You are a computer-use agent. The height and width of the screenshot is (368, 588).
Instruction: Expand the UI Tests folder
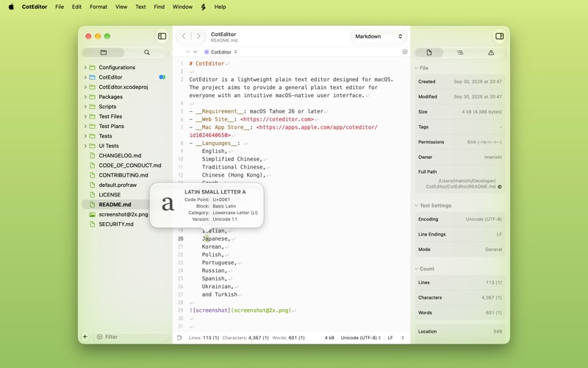[x=85, y=146]
